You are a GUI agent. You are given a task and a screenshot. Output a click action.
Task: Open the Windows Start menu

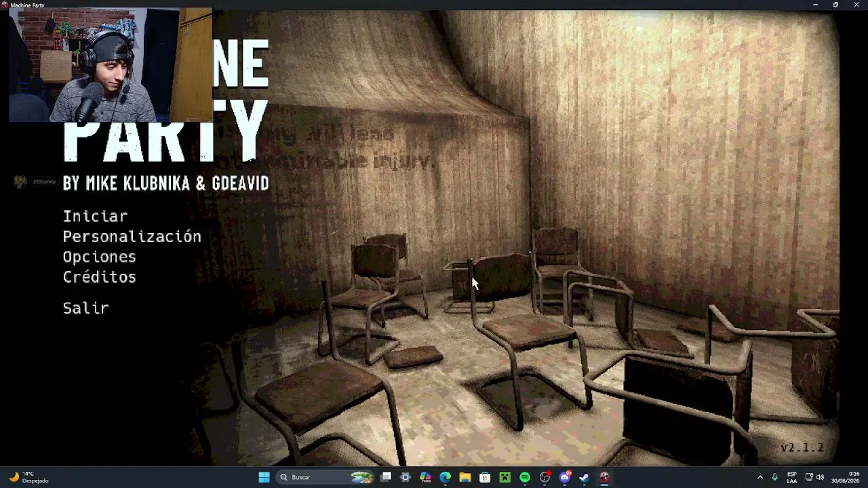[x=264, y=477]
